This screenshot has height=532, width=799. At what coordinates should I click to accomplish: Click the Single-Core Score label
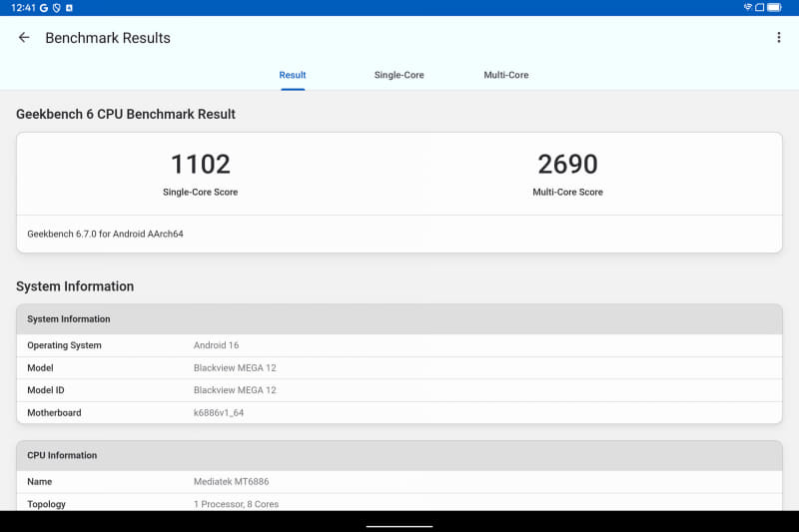coord(201,192)
